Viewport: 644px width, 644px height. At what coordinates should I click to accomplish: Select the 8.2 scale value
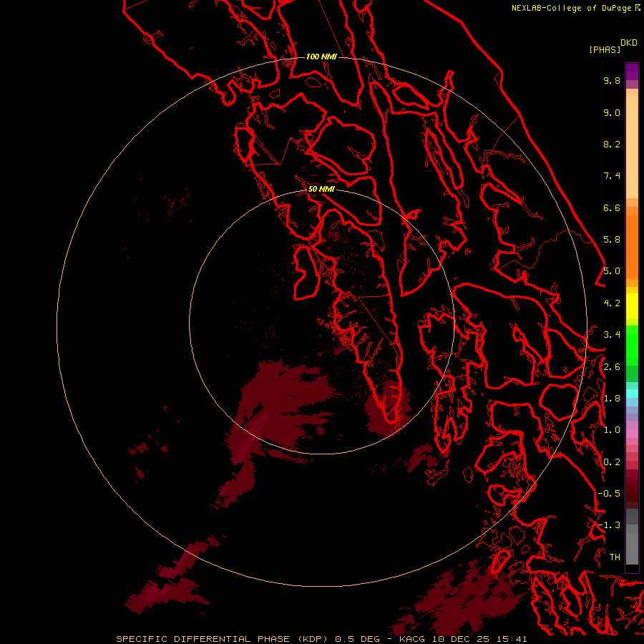tap(612, 144)
